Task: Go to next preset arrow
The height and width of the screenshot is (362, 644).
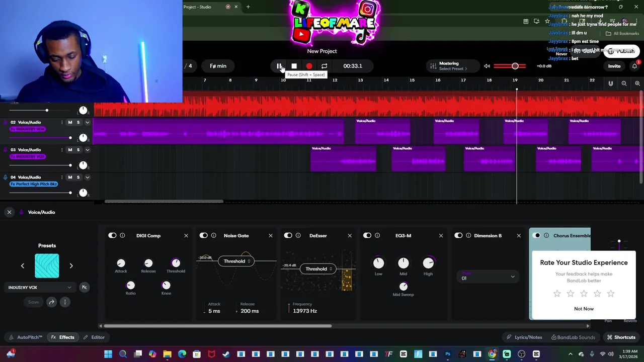Action: (x=71, y=265)
